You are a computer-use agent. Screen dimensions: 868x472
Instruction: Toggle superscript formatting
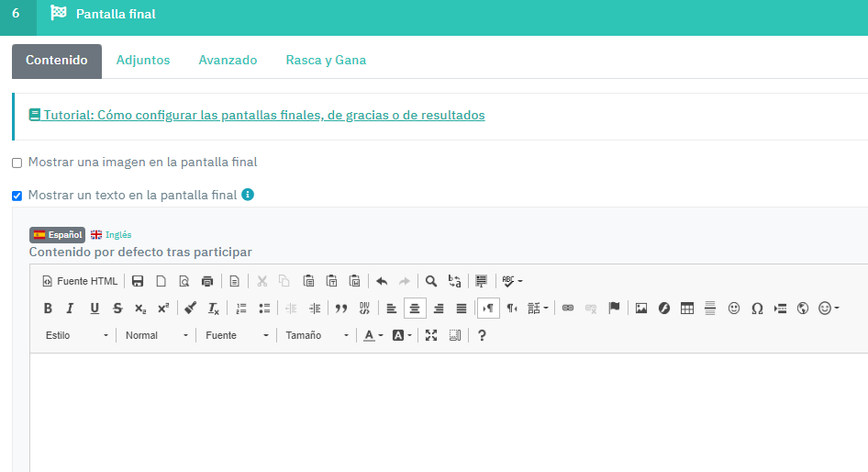point(163,308)
